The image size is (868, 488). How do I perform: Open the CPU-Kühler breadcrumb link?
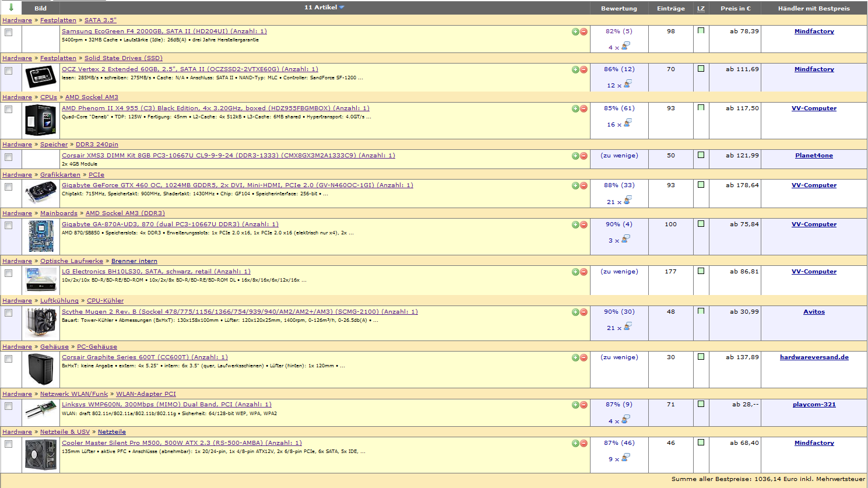click(x=106, y=301)
